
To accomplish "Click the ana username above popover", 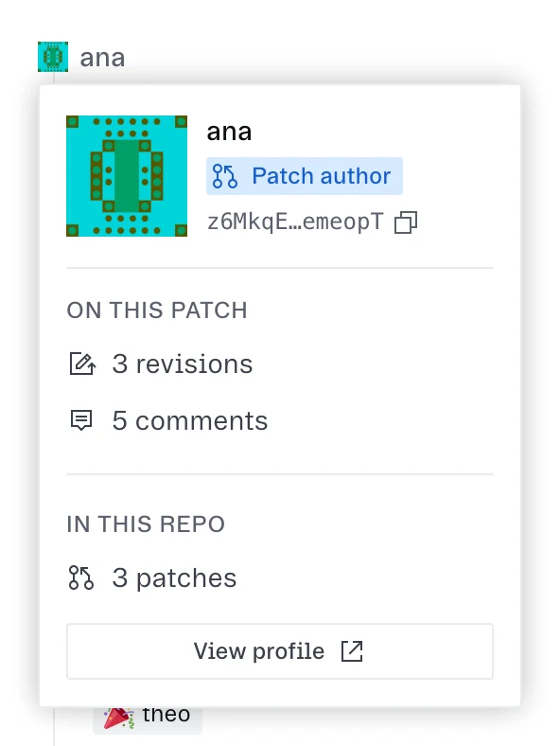I will (102, 58).
